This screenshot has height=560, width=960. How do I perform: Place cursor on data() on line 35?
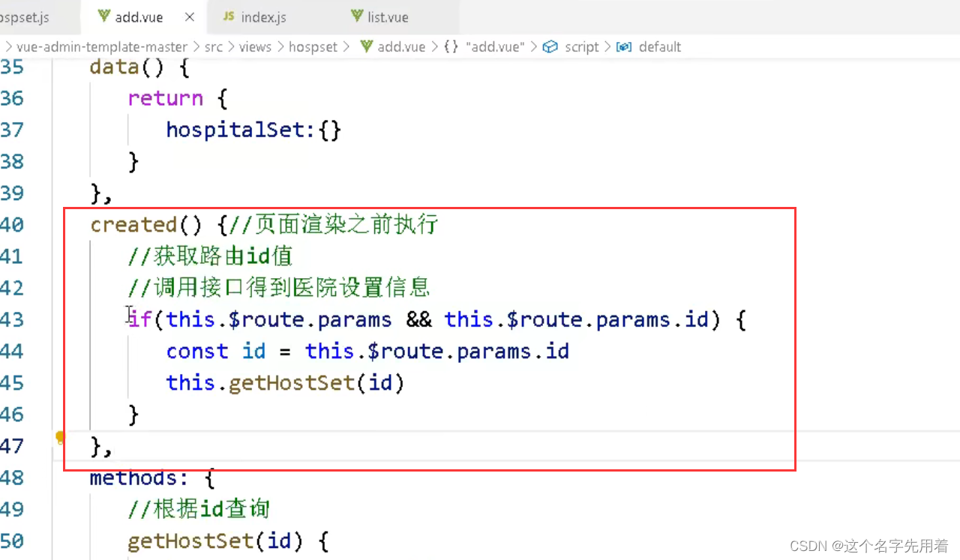click(127, 67)
